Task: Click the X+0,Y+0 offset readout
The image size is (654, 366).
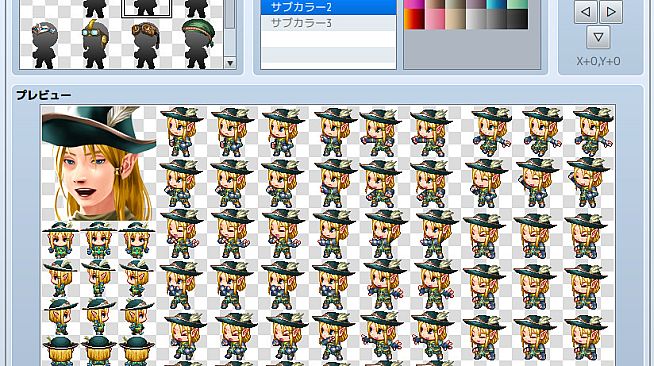Action: (599, 61)
